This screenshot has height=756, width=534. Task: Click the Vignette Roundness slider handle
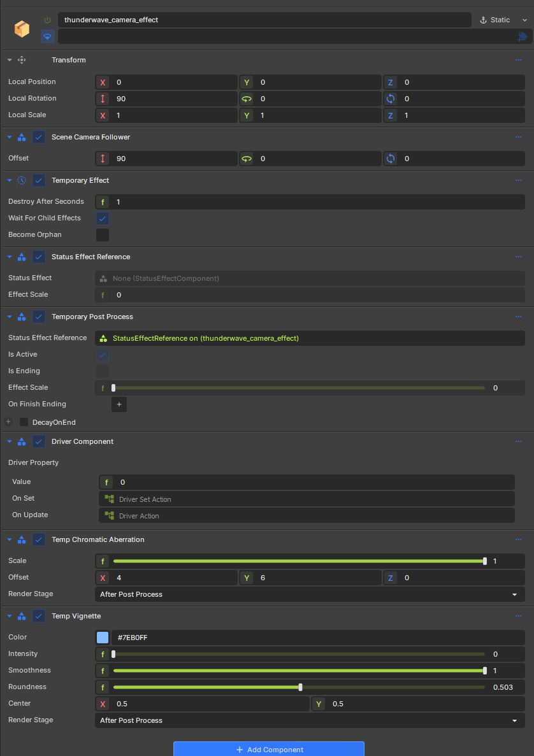click(x=301, y=687)
